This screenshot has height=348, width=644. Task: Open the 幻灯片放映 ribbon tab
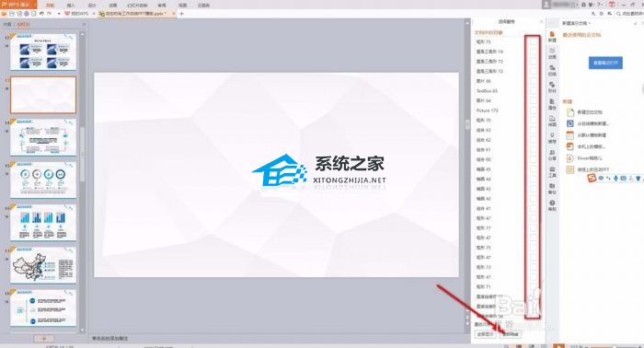[137, 6]
